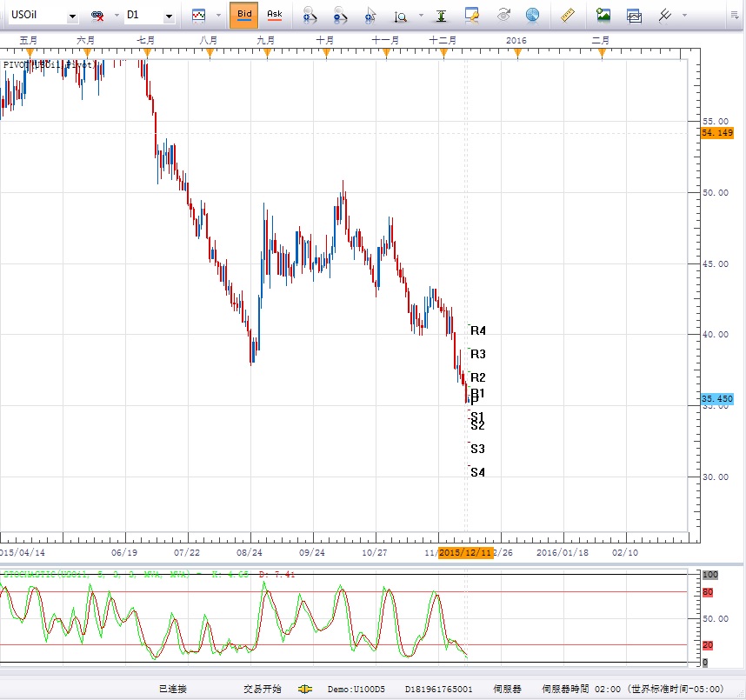Toggle the Ask price mode
The height and width of the screenshot is (700, 746).
pyautogui.click(x=275, y=16)
